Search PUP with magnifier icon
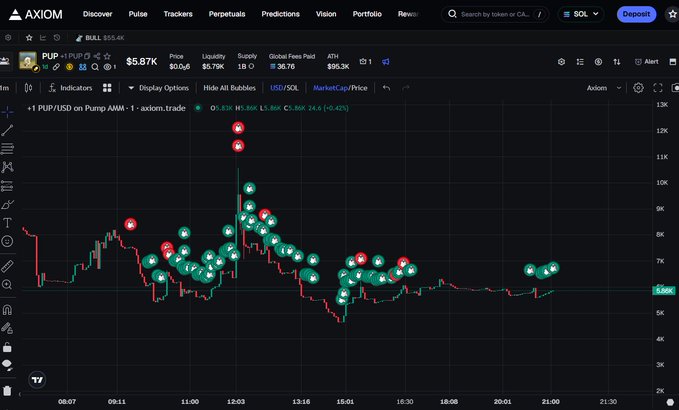Viewport: 679px width, 410px height. 95,67
